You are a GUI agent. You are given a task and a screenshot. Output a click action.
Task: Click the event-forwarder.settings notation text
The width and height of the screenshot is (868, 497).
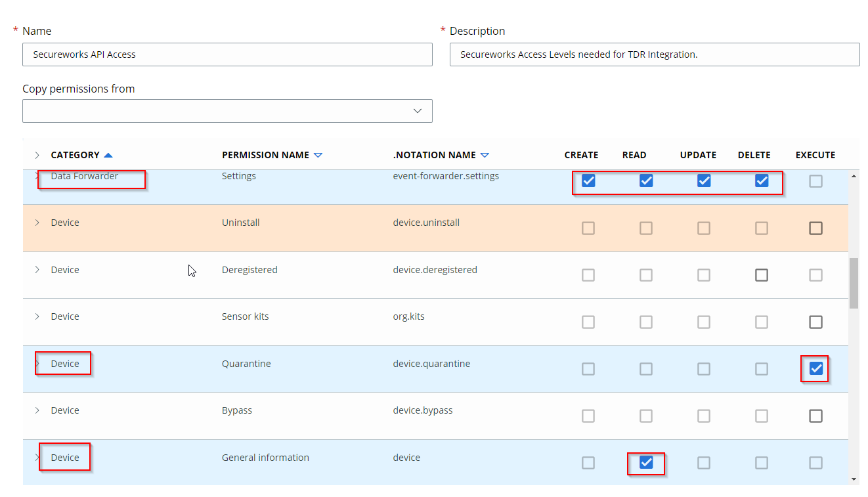pyautogui.click(x=446, y=176)
